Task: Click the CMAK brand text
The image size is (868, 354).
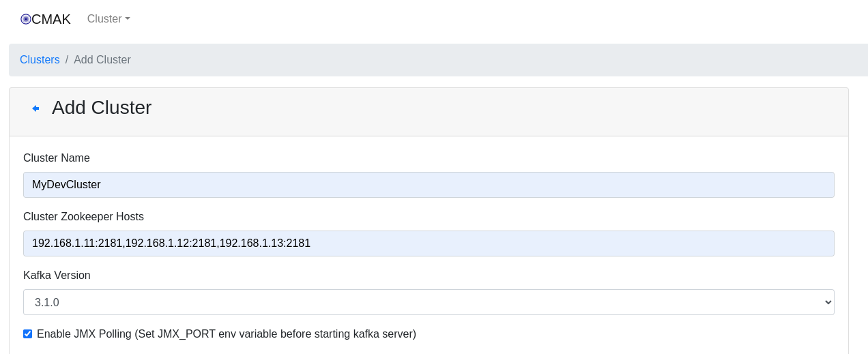Action: point(51,19)
